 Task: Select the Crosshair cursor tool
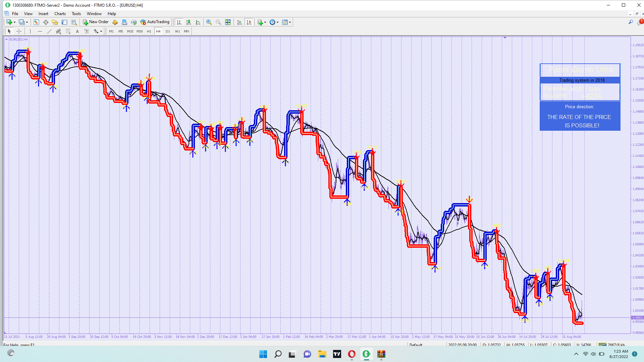tap(19, 31)
